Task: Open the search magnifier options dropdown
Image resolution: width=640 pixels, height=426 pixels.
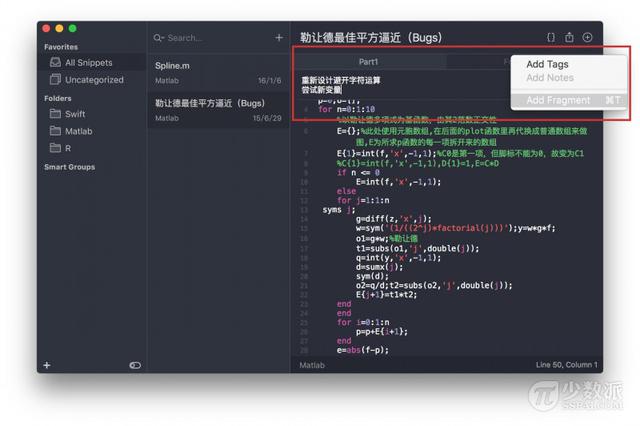Action: pyautogui.click(x=159, y=38)
